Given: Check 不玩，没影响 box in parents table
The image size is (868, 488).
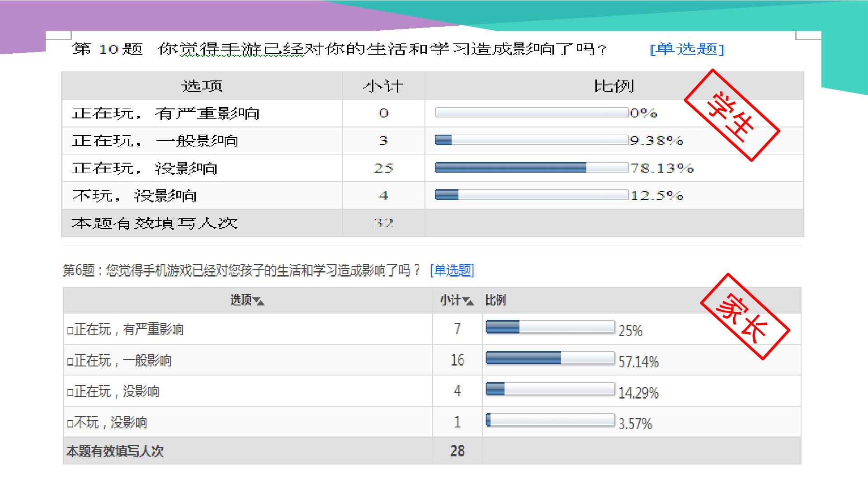Looking at the screenshot, I should (x=70, y=424).
